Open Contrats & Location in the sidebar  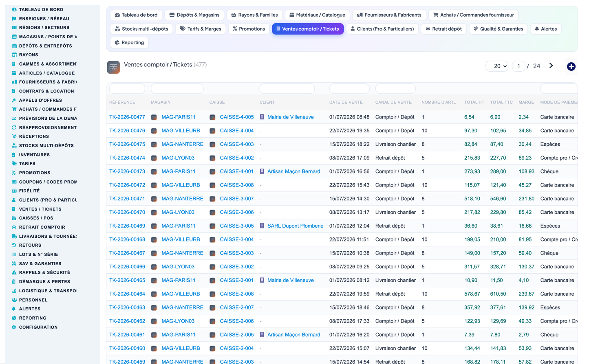point(46,91)
